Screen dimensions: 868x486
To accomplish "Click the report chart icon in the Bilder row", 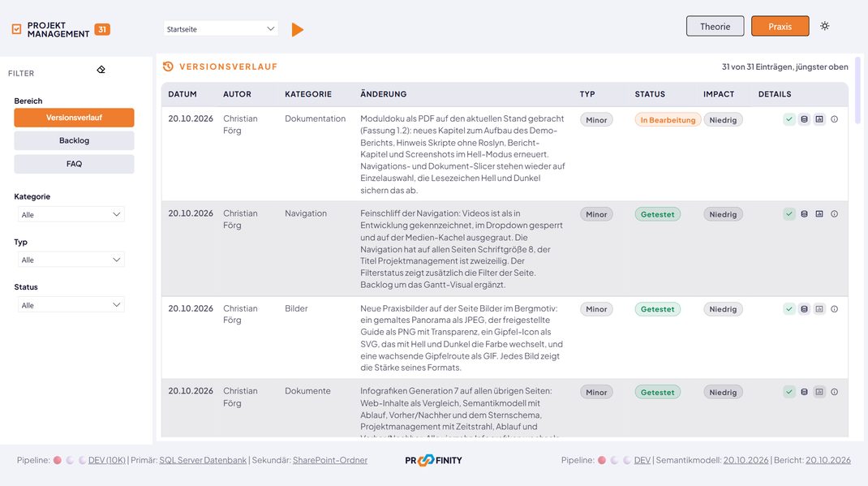I will 819,309.
